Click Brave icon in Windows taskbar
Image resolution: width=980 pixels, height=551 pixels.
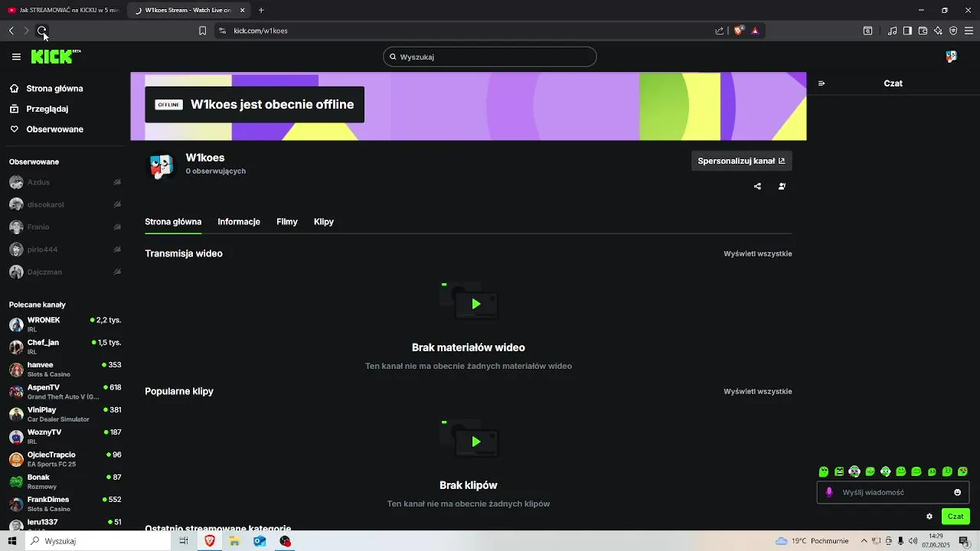click(x=209, y=541)
